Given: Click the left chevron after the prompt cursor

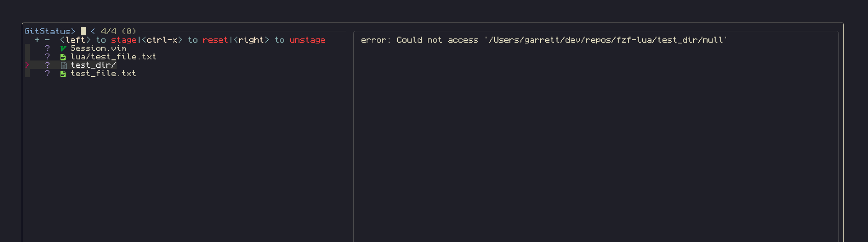Looking at the screenshot, I should (93, 31).
